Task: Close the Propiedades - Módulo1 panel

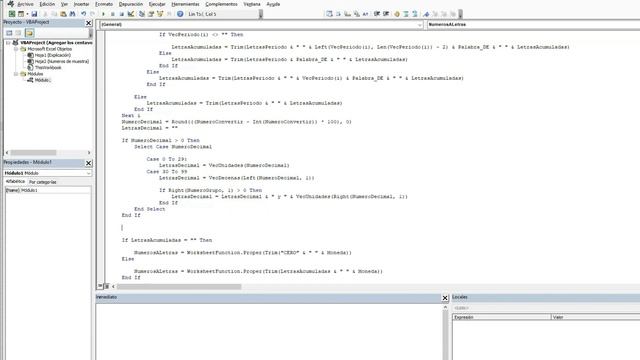Action: tap(89, 163)
